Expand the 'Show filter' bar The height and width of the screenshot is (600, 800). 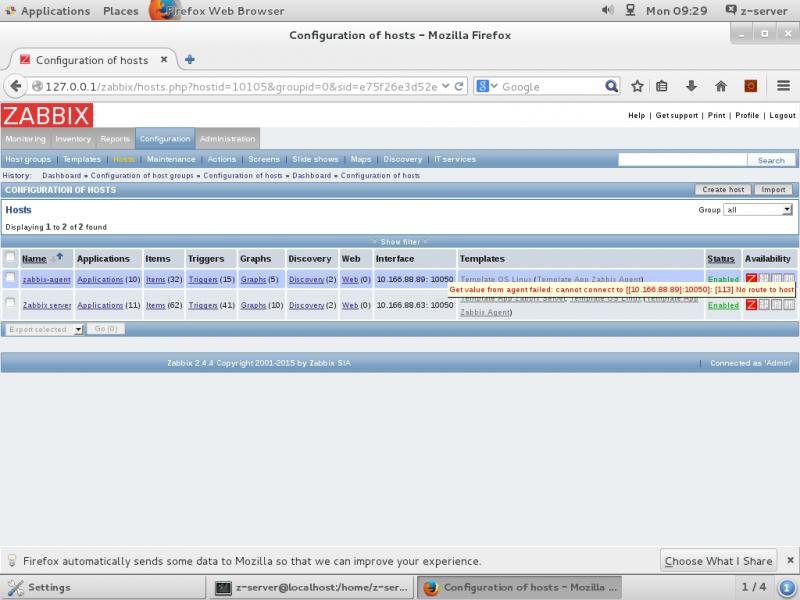(400, 241)
